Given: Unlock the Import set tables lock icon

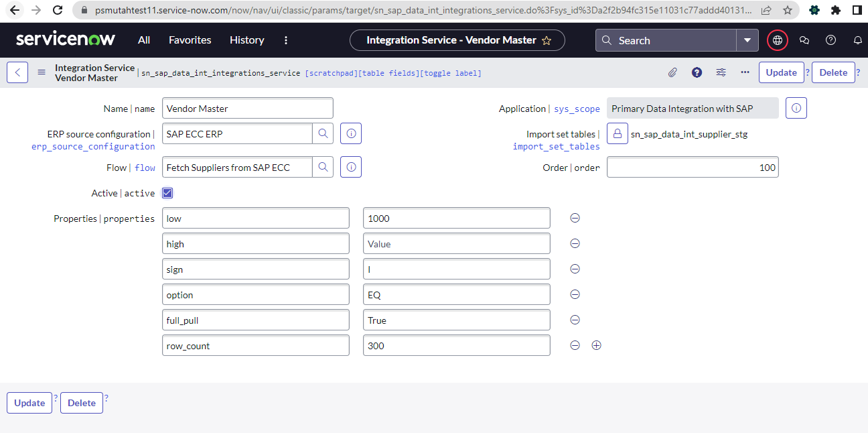Looking at the screenshot, I should pos(618,133).
